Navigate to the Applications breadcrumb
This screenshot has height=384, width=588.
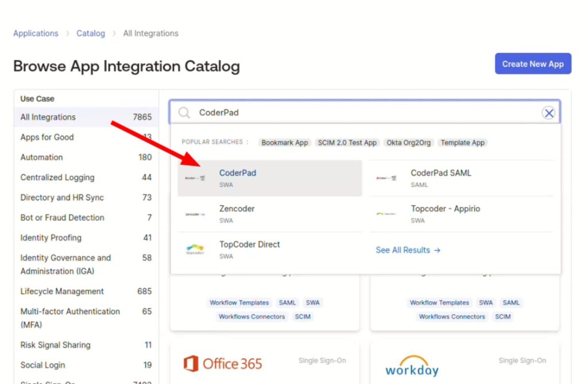click(36, 33)
